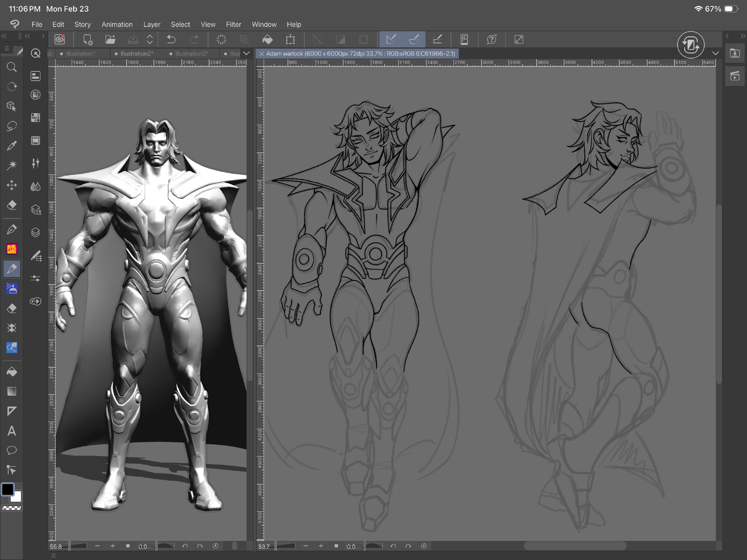This screenshot has width=747, height=560.
Task: Toggle Snap to Grid in command bar
Action: tap(437, 39)
